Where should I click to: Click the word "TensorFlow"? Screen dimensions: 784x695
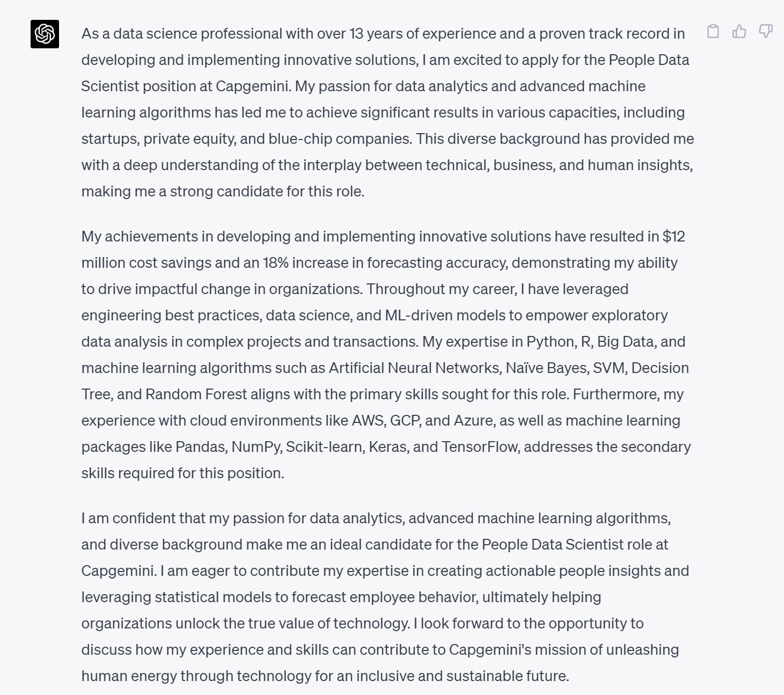click(480, 447)
